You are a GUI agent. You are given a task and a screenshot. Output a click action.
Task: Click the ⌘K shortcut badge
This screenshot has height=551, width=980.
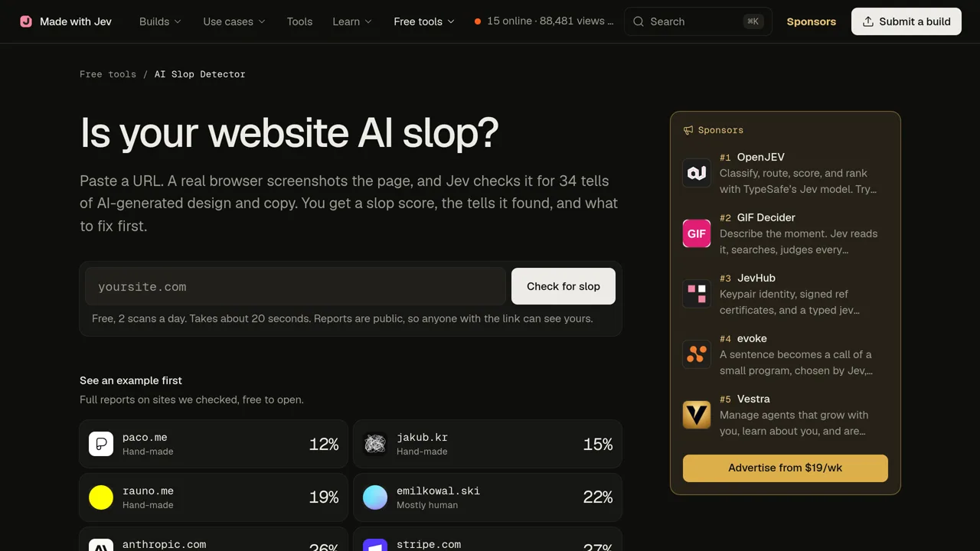pos(753,21)
